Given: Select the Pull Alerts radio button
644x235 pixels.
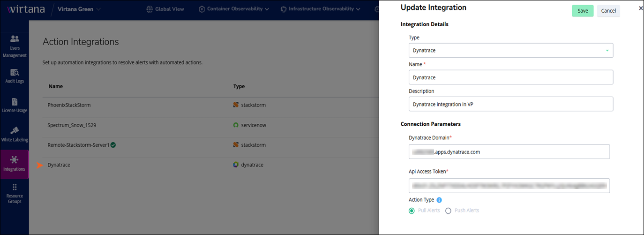Looking at the screenshot, I should coord(412,211).
